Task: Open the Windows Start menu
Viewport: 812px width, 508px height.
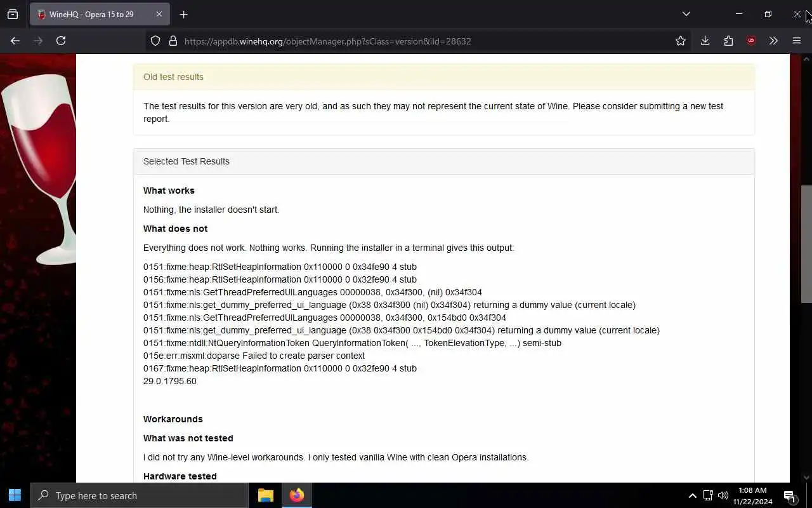Action: [x=15, y=495]
